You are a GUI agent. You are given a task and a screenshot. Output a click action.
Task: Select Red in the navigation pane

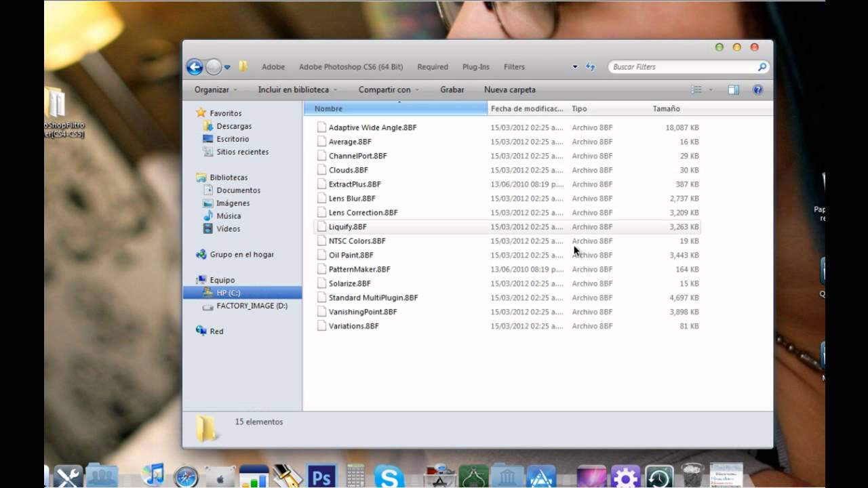(216, 331)
